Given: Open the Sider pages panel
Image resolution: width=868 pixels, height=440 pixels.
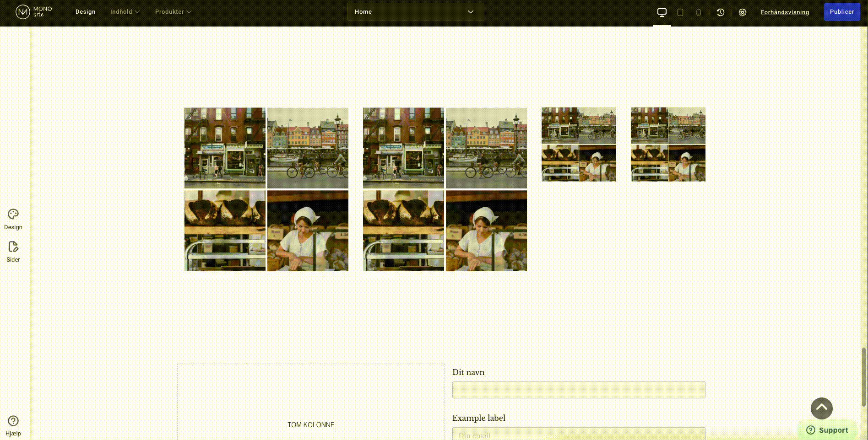Looking at the screenshot, I should [13, 251].
